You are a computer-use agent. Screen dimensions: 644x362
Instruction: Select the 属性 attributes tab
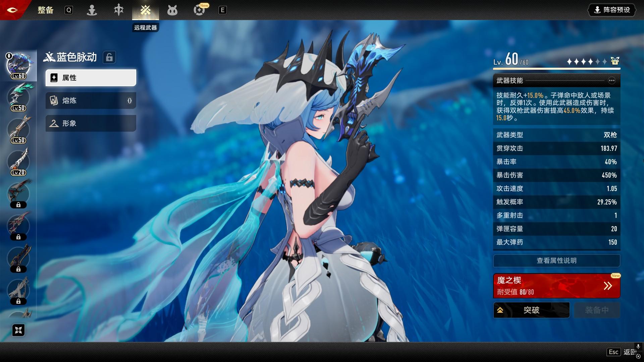click(x=91, y=78)
